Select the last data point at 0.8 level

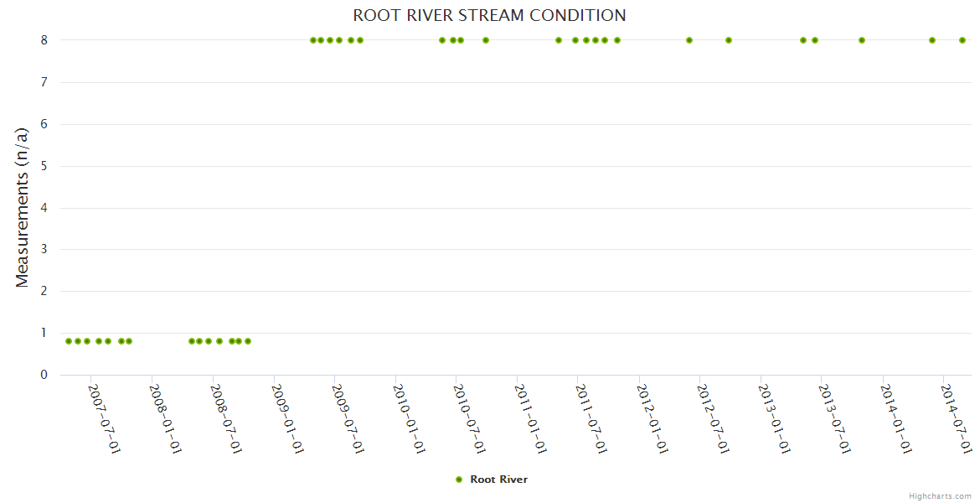(x=248, y=341)
